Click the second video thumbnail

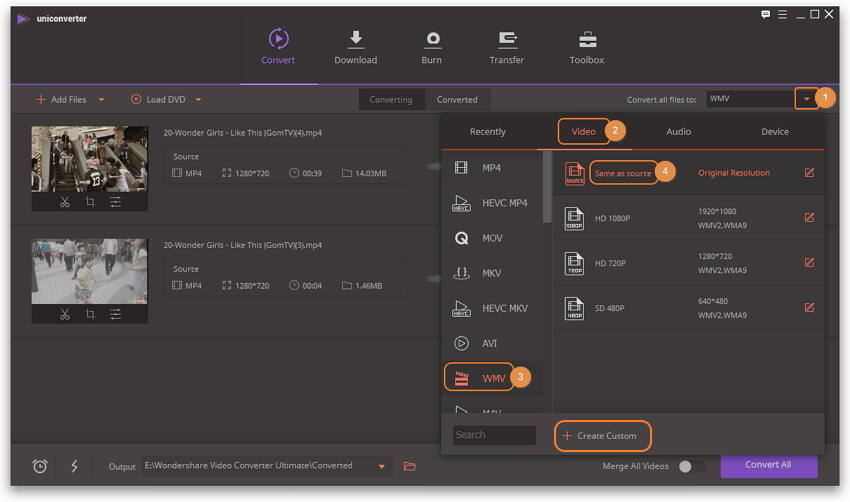[89, 271]
